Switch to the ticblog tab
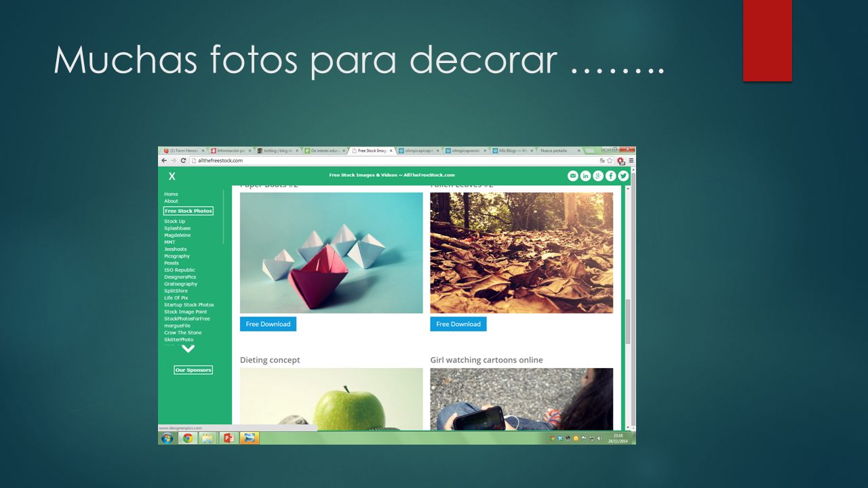Image resolution: width=868 pixels, height=488 pixels. coord(277,150)
